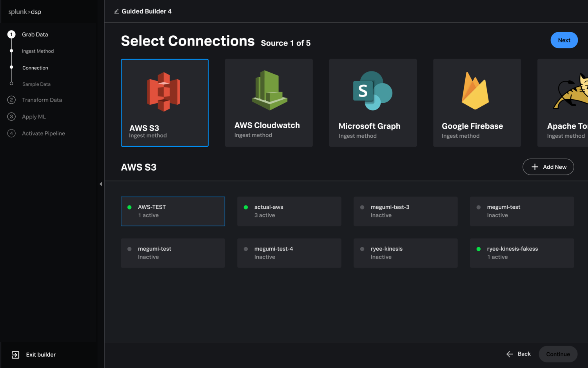Click the step 3 circle icon
Viewport: 588px width, 368px height.
[11, 117]
